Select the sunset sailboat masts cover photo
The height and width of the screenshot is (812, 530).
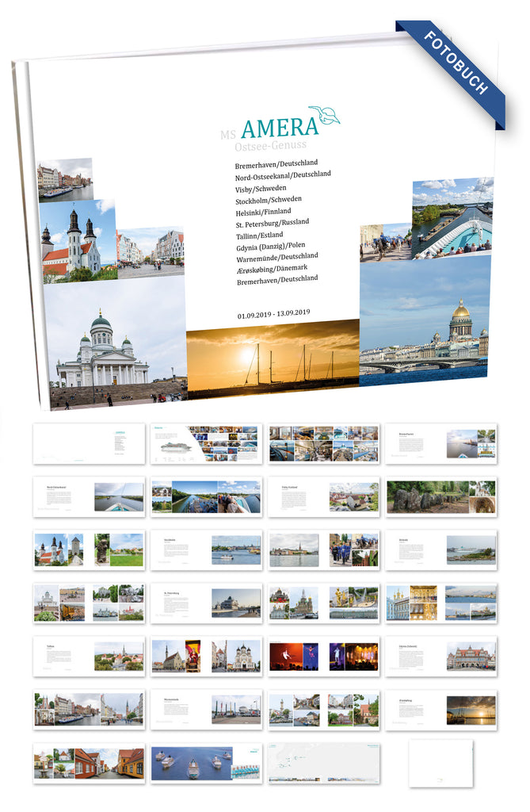coord(273,358)
